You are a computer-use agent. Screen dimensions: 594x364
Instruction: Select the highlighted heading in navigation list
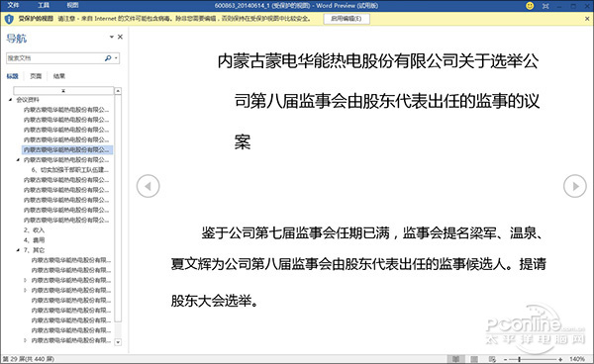click(x=67, y=149)
